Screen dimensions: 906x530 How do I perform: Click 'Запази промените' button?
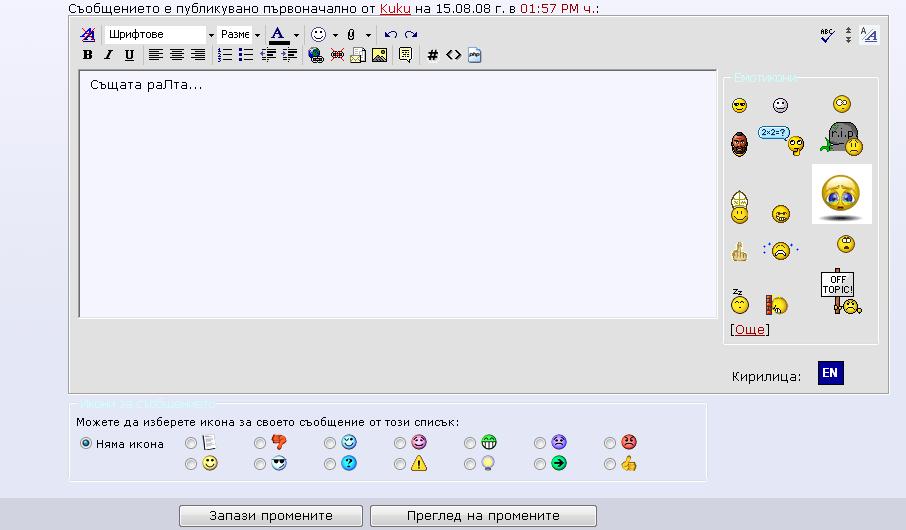(271, 516)
